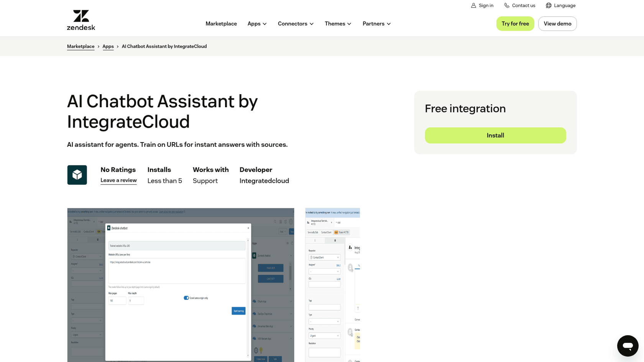Click the 'Free integration' heading

click(465, 109)
